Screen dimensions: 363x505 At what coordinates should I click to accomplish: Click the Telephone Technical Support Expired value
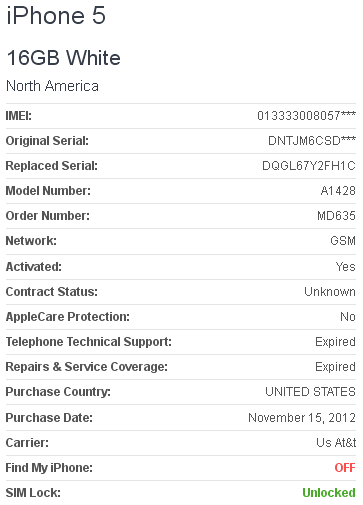pos(335,342)
